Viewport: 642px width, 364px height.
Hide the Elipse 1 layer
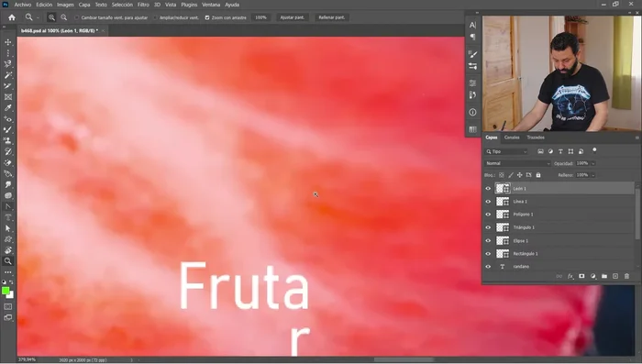pos(488,241)
